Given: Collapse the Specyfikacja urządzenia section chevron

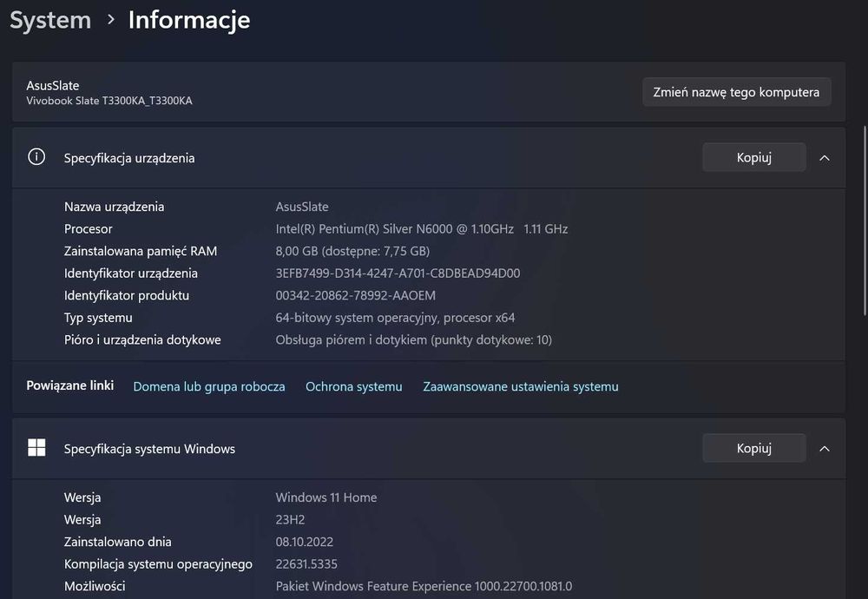Looking at the screenshot, I should [x=825, y=158].
